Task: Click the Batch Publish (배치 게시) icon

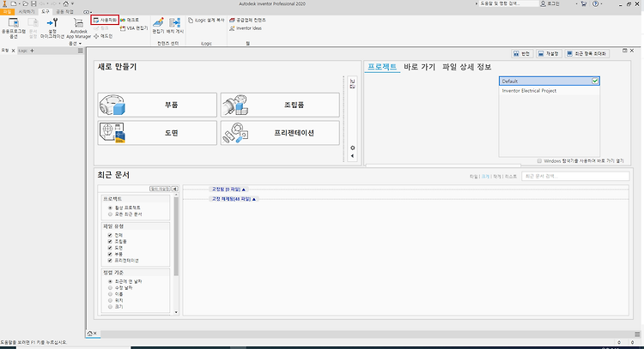Action: click(x=175, y=23)
